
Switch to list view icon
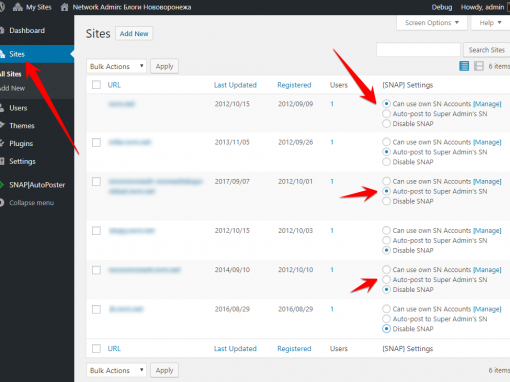(464, 66)
